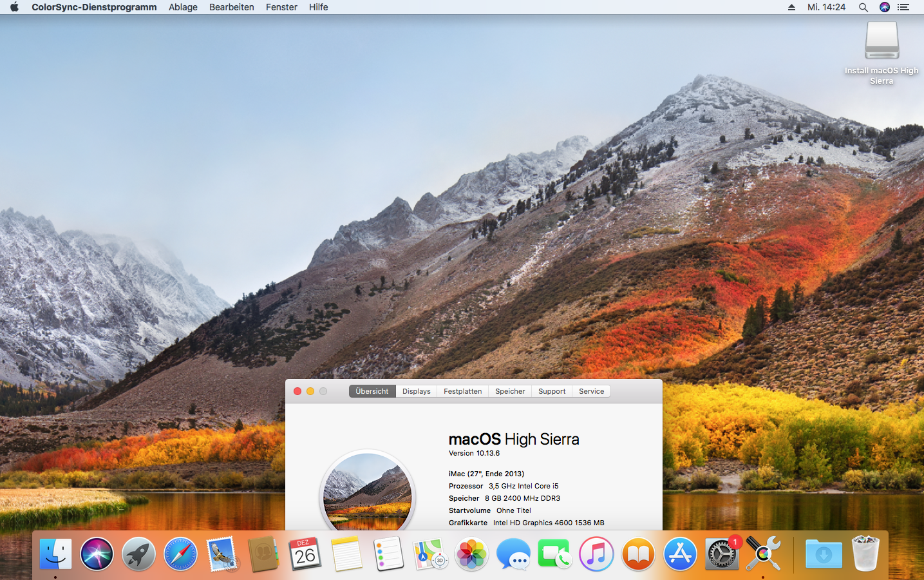Switch to the Support tab

tap(552, 391)
